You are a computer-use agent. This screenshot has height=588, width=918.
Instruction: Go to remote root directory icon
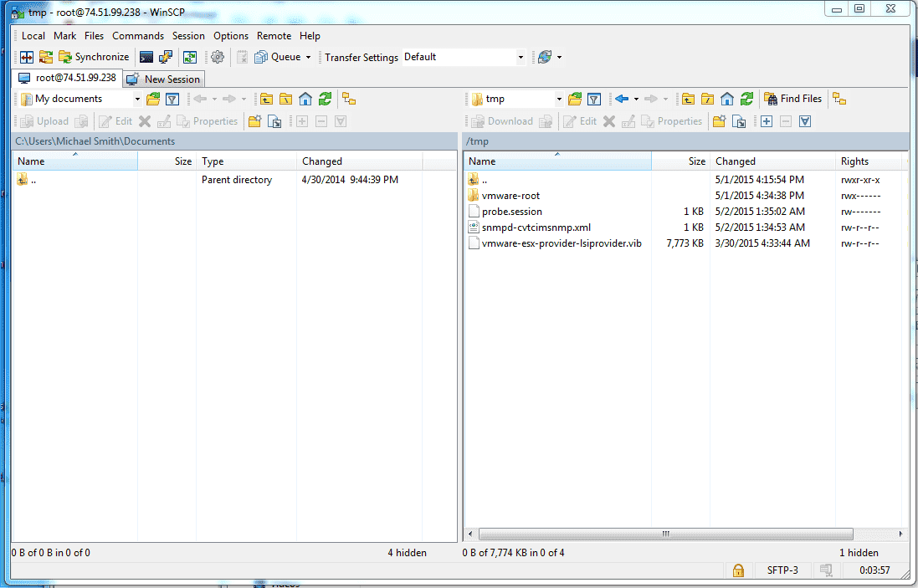click(707, 99)
